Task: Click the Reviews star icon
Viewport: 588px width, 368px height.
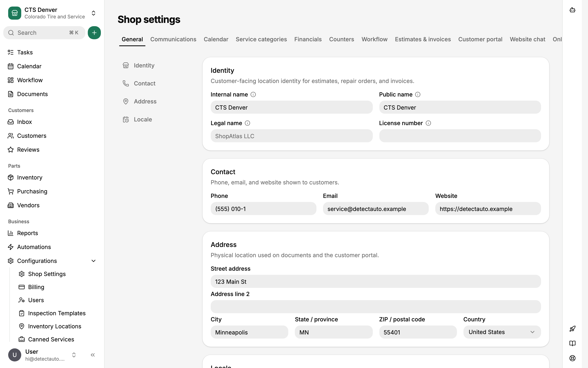Action: click(11, 149)
